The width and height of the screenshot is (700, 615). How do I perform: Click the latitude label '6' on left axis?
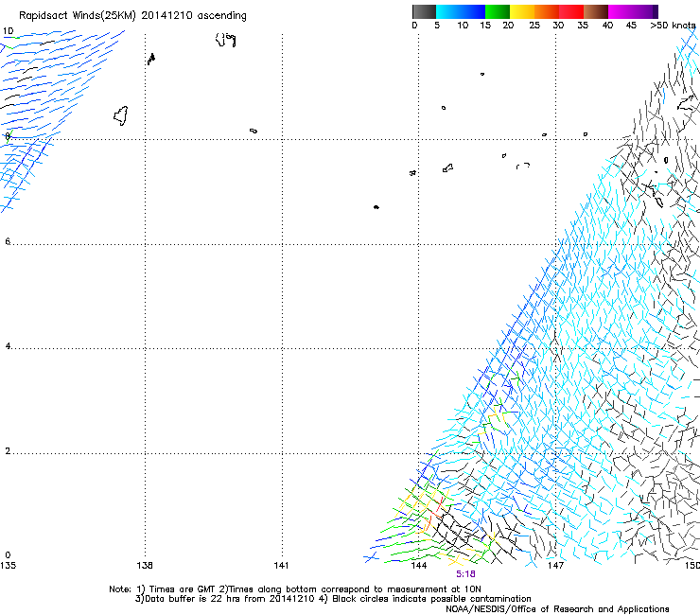click(x=8, y=241)
